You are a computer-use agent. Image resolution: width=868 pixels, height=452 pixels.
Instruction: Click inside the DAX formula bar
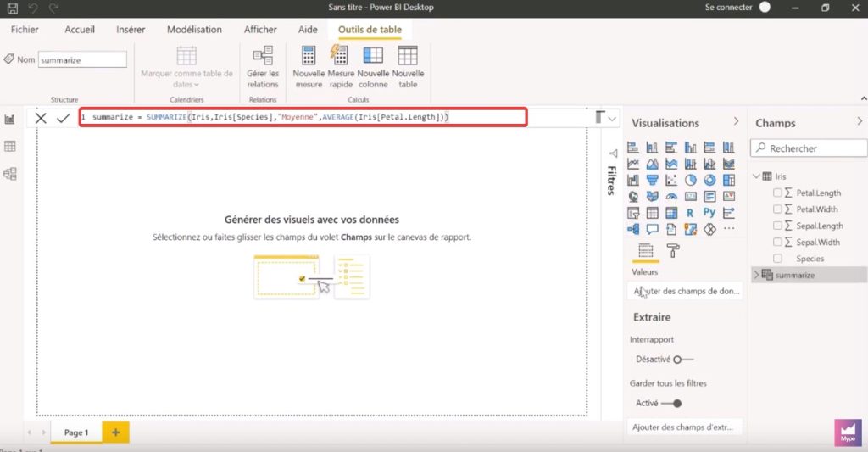pos(303,117)
